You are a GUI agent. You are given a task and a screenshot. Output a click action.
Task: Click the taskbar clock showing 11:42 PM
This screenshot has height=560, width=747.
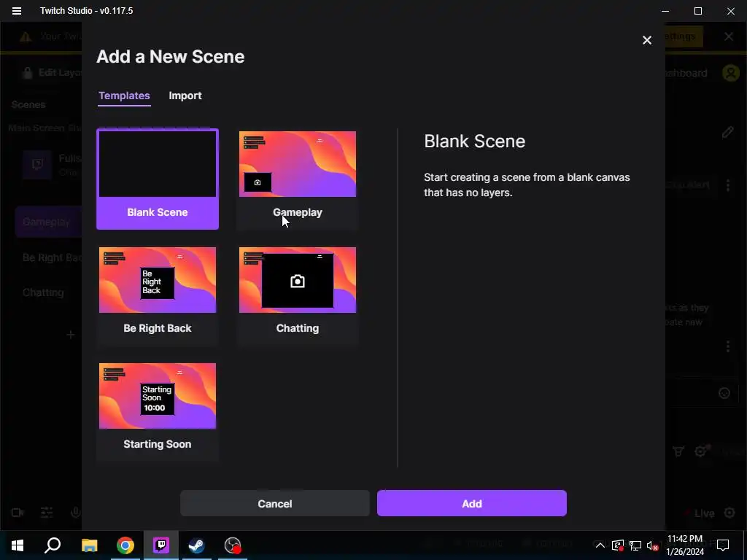pos(685,545)
